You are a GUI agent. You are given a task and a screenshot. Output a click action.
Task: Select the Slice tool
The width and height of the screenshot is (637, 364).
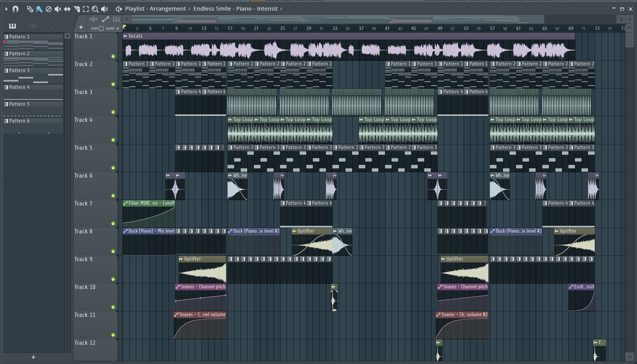pyautogui.click(x=77, y=9)
